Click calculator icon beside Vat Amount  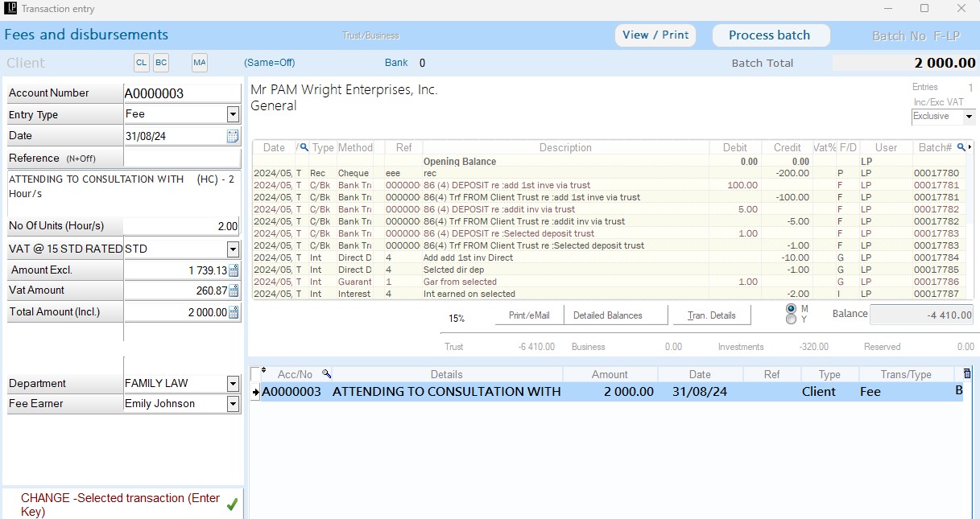click(234, 290)
